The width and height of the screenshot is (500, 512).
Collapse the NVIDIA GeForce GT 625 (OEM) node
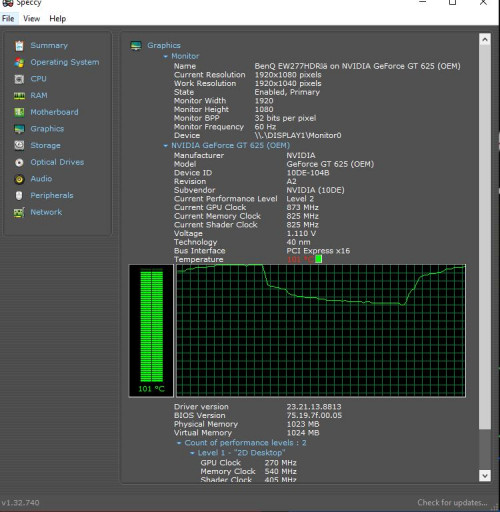click(165, 146)
